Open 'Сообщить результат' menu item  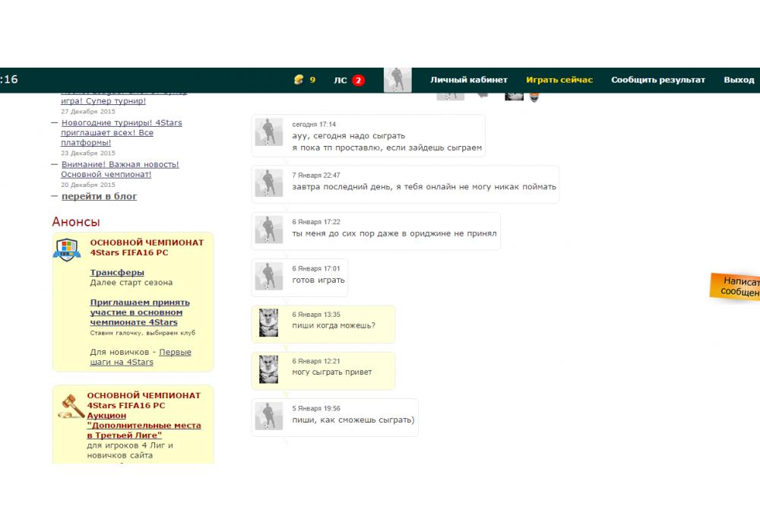pyautogui.click(x=657, y=80)
